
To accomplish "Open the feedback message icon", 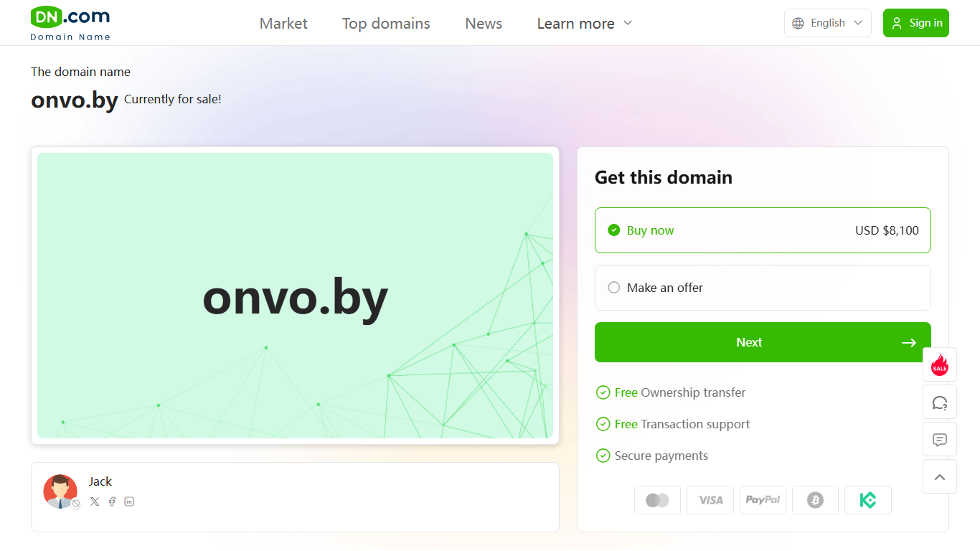I will tap(940, 439).
